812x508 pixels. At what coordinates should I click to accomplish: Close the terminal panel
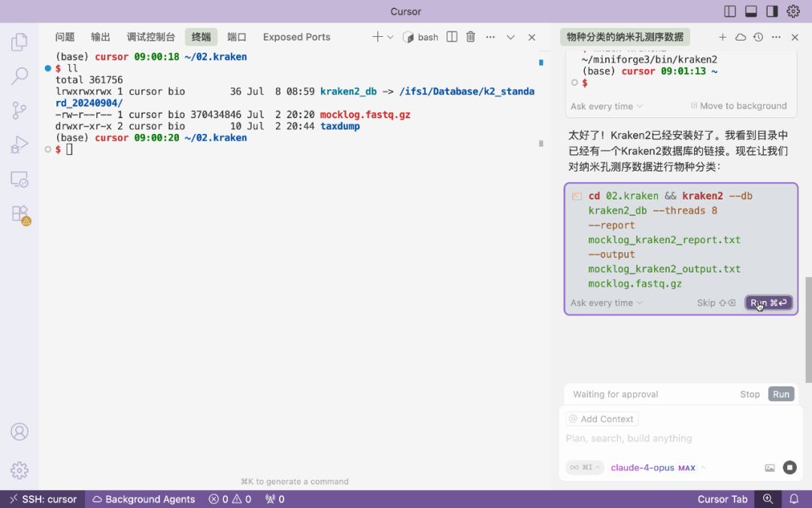click(532, 38)
